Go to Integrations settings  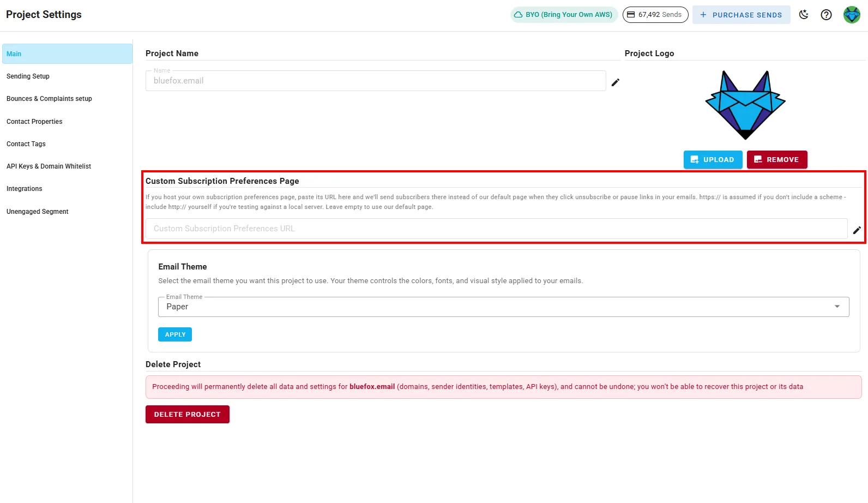(x=67, y=189)
